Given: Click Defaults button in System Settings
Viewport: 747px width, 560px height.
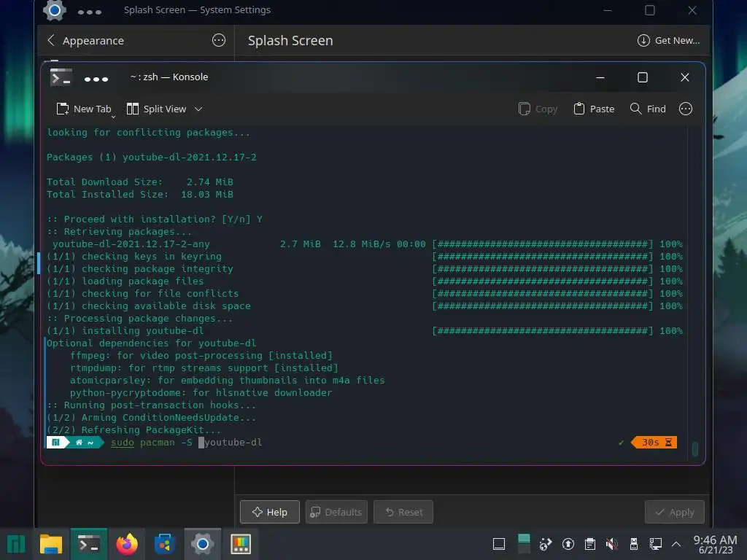Looking at the screenshot, I should pyautogui.click(x=336, y=512).
